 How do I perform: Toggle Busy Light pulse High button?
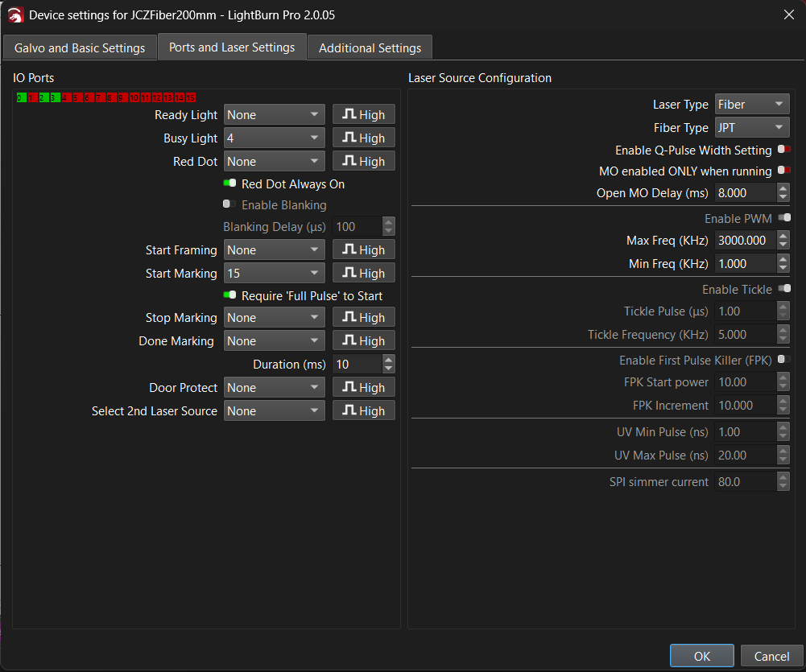coord(363,138)
